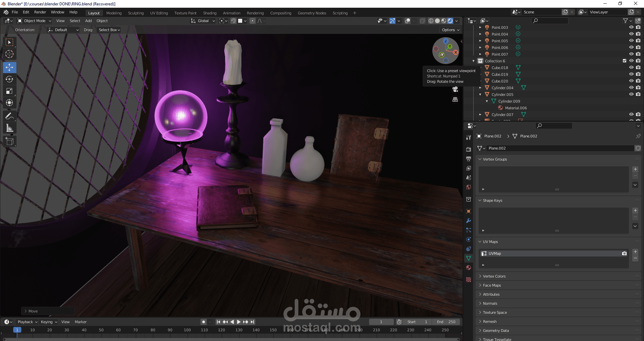This screenshot has height=341, width=644.
Task: Uncheck the Collection 6 exclude checkbox
Action: [625, 61]
